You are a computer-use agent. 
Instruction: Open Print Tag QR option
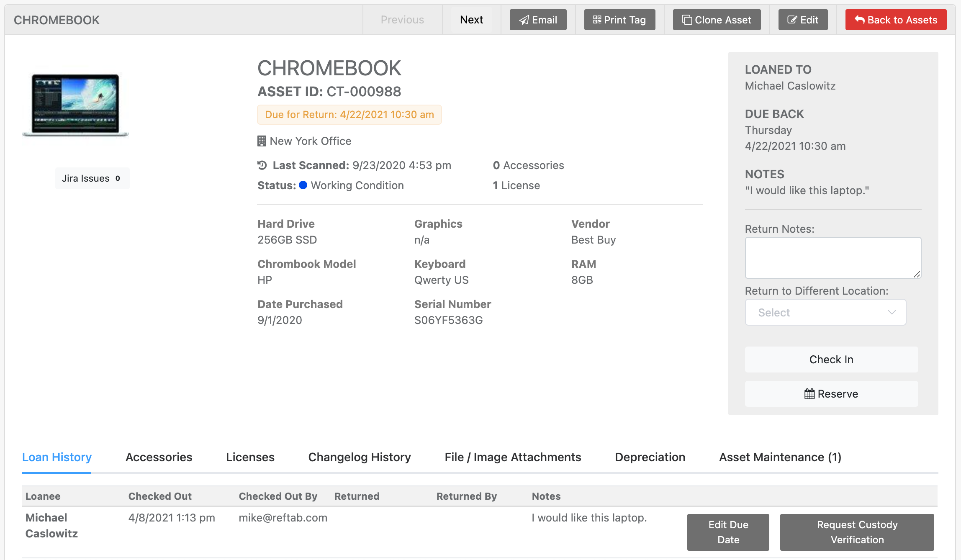[619, 20]
